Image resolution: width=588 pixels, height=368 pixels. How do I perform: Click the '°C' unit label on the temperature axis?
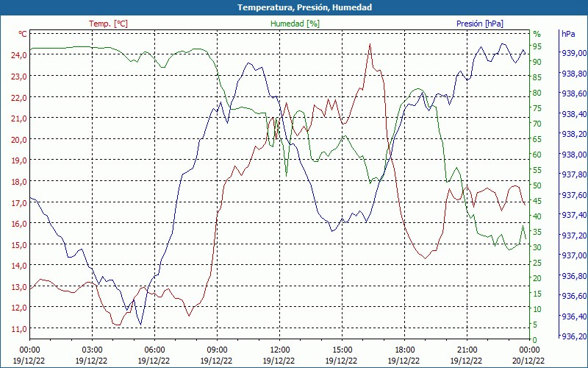23,34
